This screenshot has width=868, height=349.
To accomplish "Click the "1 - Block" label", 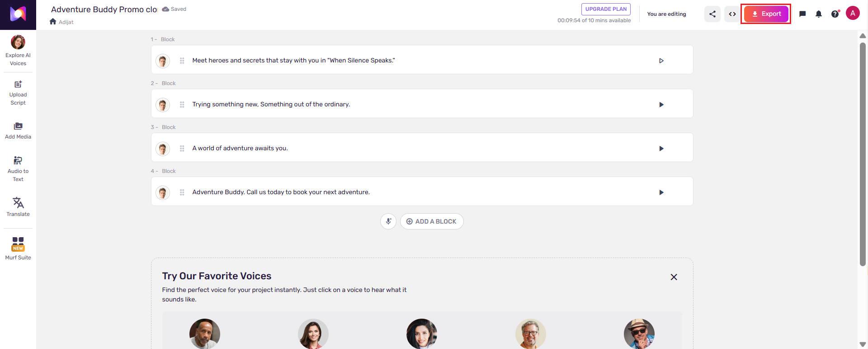I will (x=163, y=39).
